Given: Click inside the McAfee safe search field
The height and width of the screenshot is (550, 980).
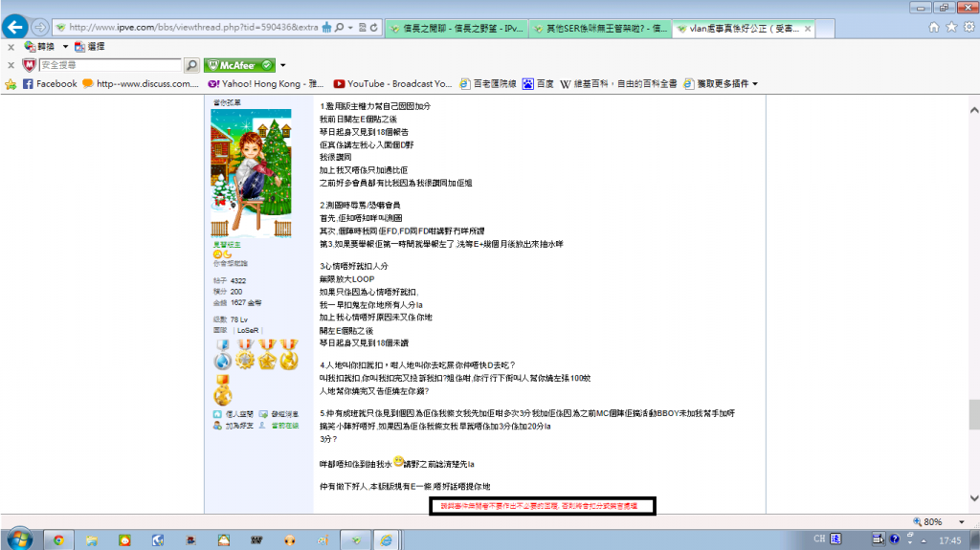Looking at the screenshot, I should 109,65.
